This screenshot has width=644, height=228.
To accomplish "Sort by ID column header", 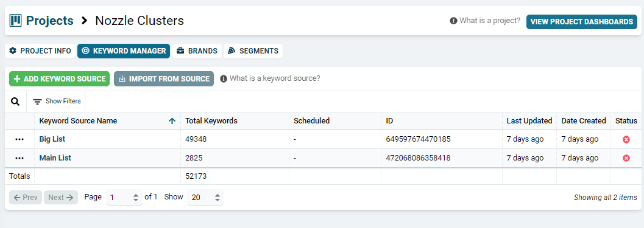I will 390,121.
